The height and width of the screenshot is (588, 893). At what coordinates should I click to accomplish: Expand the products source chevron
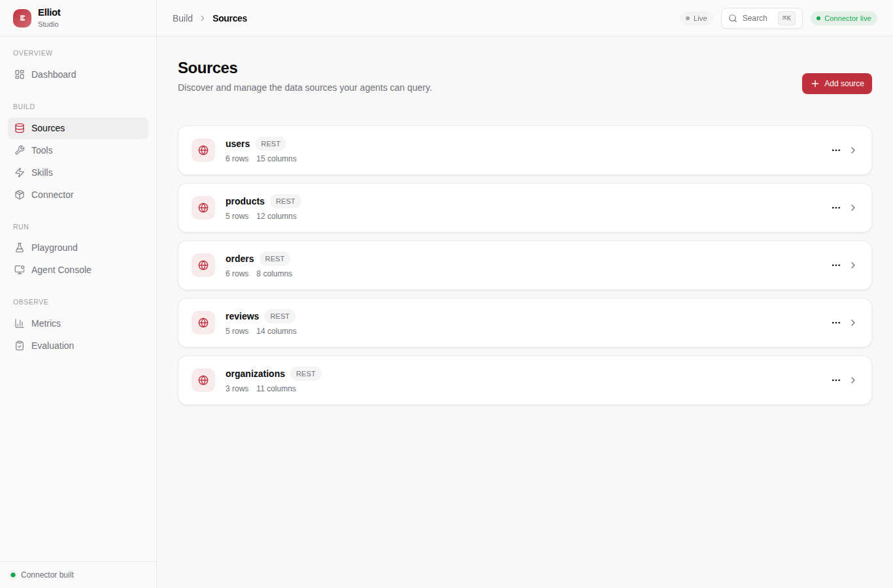coord(853,208)
